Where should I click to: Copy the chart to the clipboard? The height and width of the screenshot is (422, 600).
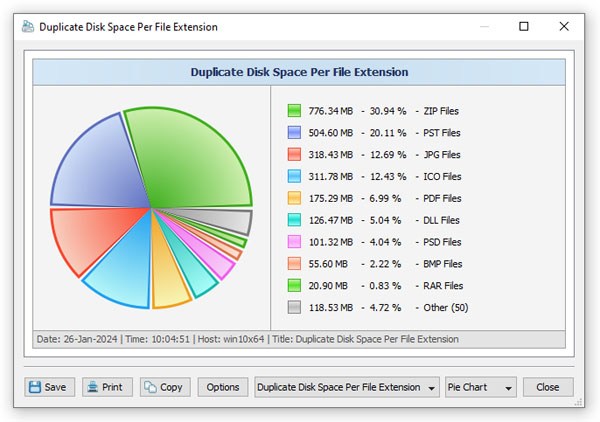165,387
